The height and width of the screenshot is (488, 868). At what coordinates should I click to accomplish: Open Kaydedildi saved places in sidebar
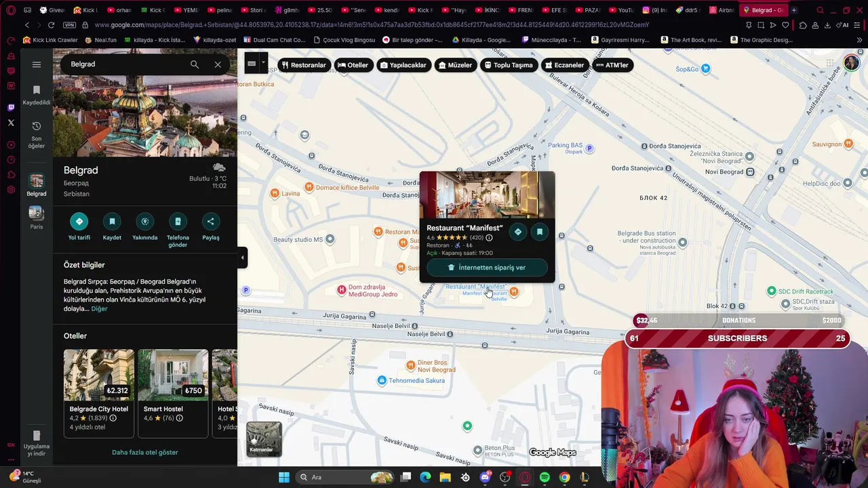click(x=37, y=95)
